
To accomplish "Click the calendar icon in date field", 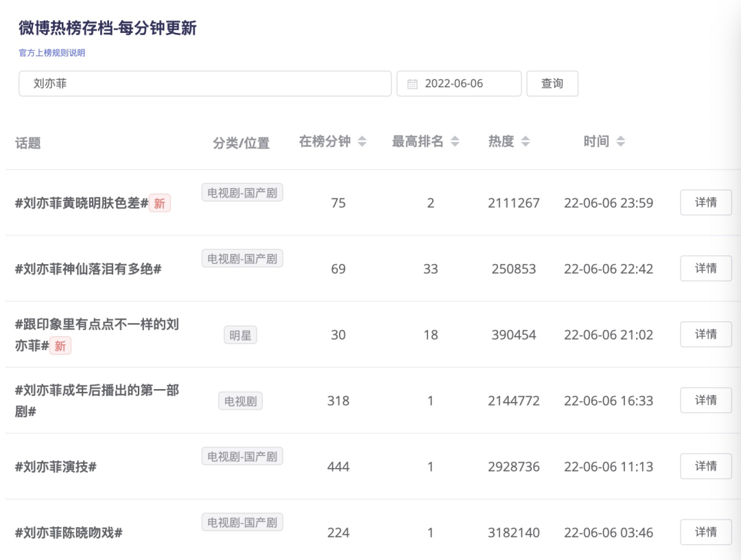I will tap(412, 84).
